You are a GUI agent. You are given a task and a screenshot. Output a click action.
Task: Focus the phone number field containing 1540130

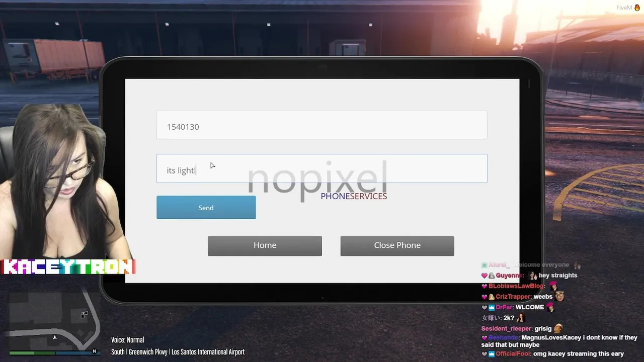coord(321,125)
